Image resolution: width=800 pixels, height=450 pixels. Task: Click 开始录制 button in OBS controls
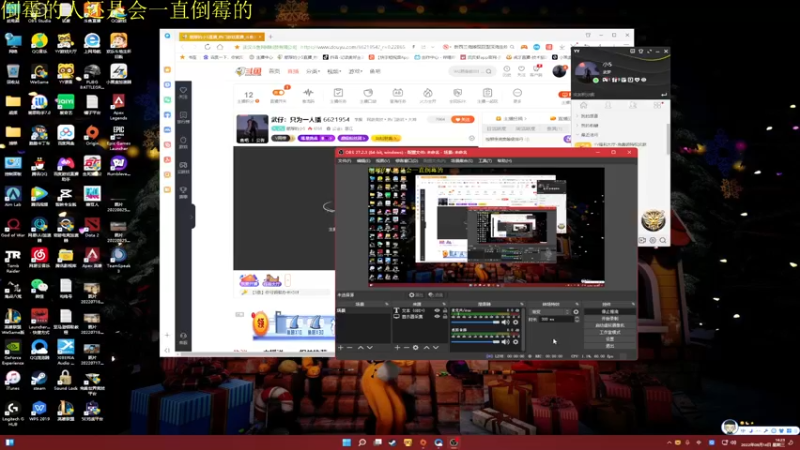click(610, 318)
